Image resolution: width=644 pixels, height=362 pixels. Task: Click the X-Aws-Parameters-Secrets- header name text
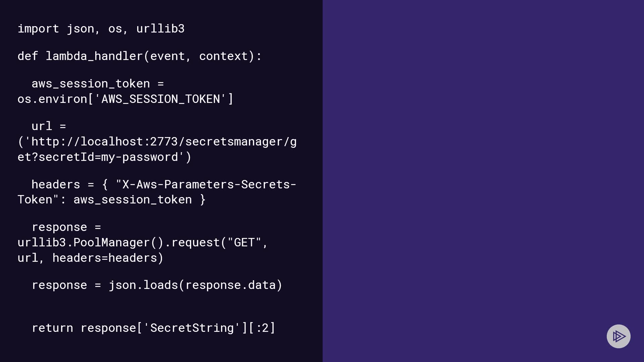point(206,185)
